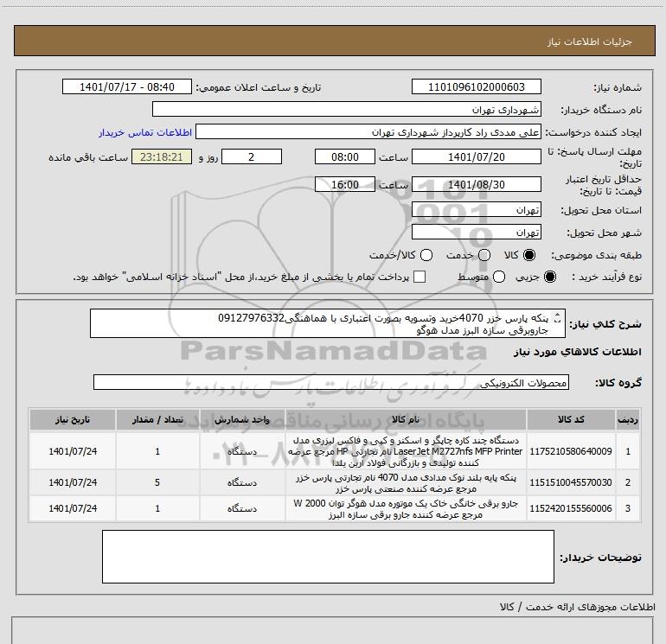Click the Hoover 2000 W vacuum item name
This screenshot has height=644, width=666.
(406, 509)
